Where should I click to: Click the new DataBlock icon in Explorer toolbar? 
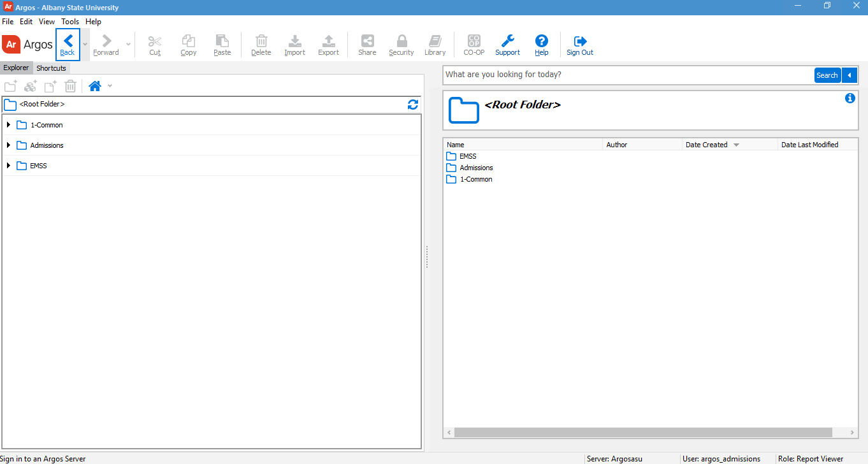(31, 86)
